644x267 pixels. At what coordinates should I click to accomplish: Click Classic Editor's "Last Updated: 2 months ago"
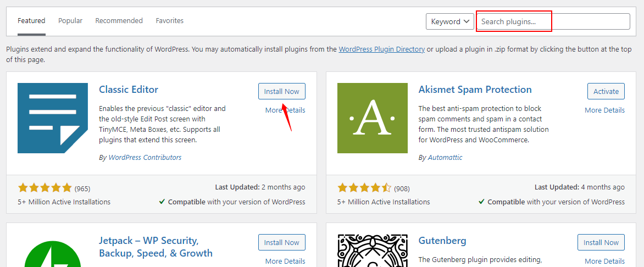point(260,187)
